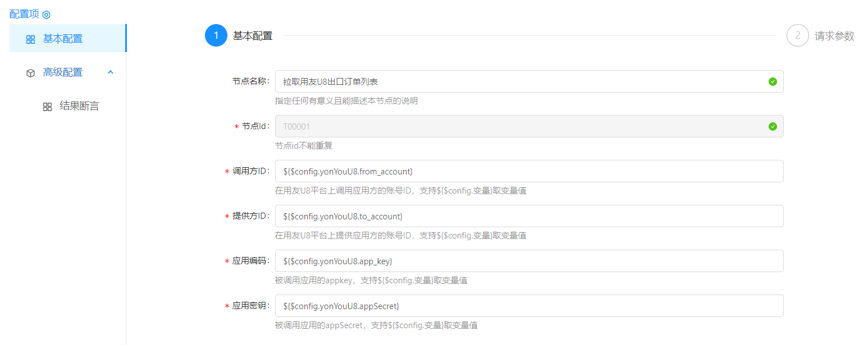Click into the 应用编码 input

coord(528,261)
